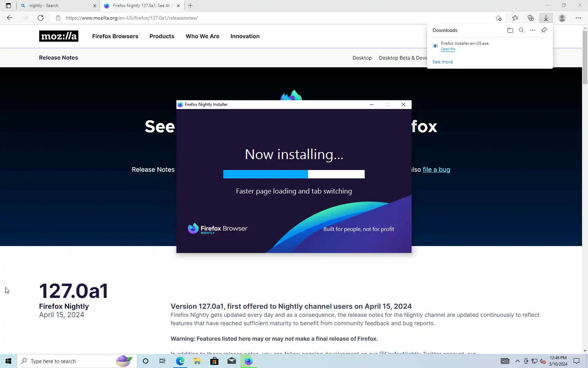Open the taskbar clock and date
This screenshot has height=368, width=588.
pyautogui.click(x=558, y=361)
